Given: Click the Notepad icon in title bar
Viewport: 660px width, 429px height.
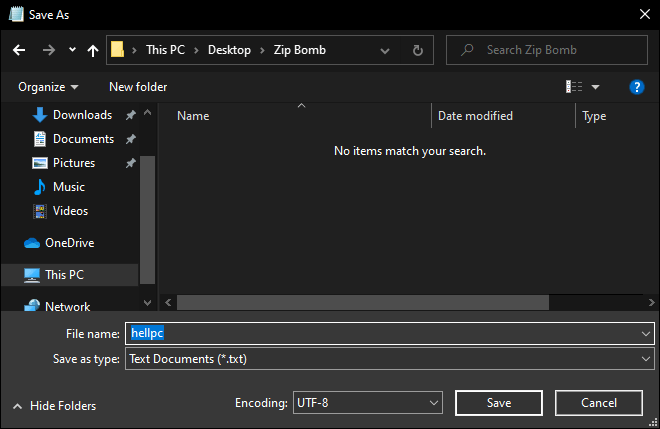Looking at the screenshot, I should tap(17, 14).
